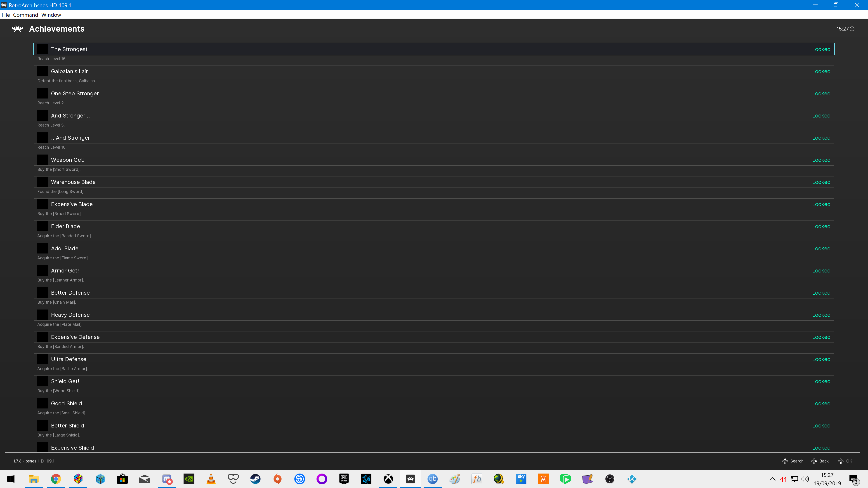Select the ...And Stronger (Level 10) achievement
The height and width of the screenshot is (488, 868).
click(434, 138)
